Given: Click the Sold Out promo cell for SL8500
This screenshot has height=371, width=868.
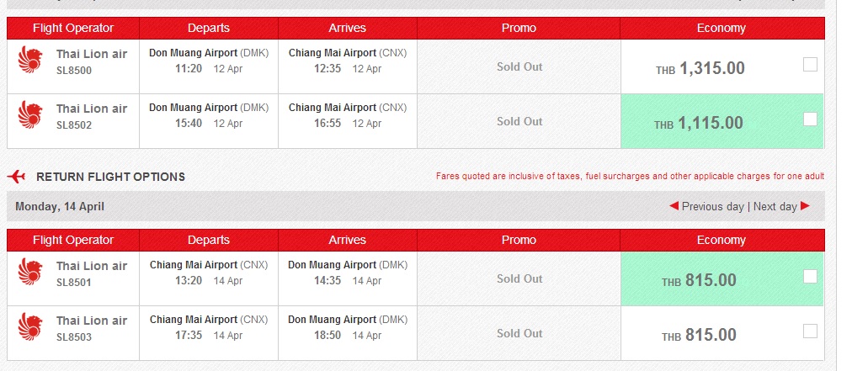Looking at the screenshot, I should point(519,67).
